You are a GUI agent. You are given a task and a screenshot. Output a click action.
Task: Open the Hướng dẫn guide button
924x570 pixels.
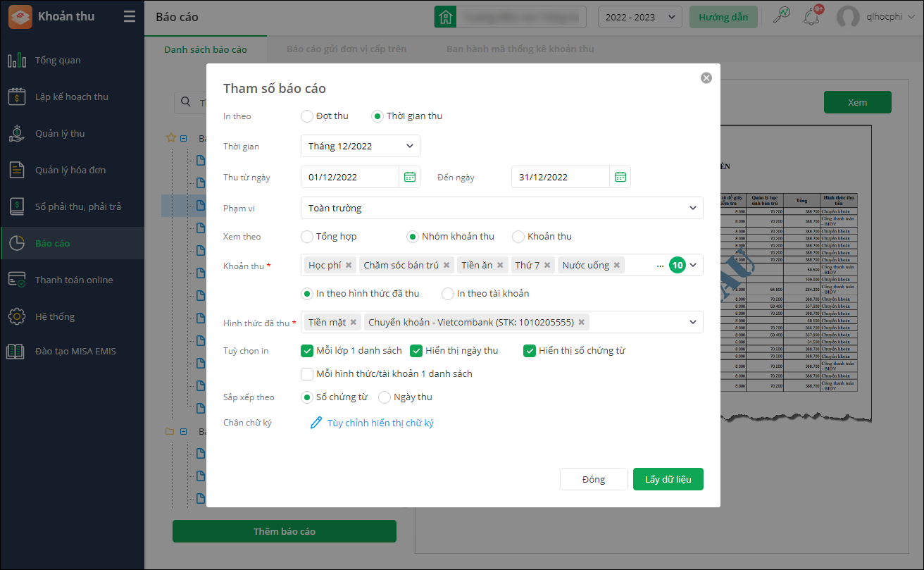pos(723,17)
